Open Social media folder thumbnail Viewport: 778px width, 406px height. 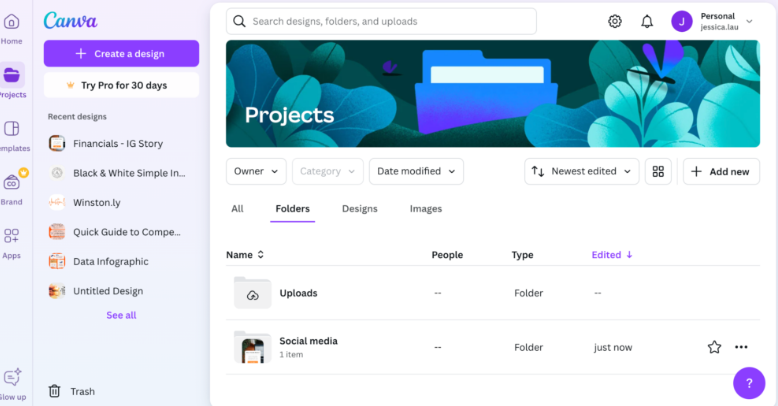coord(253,347)
